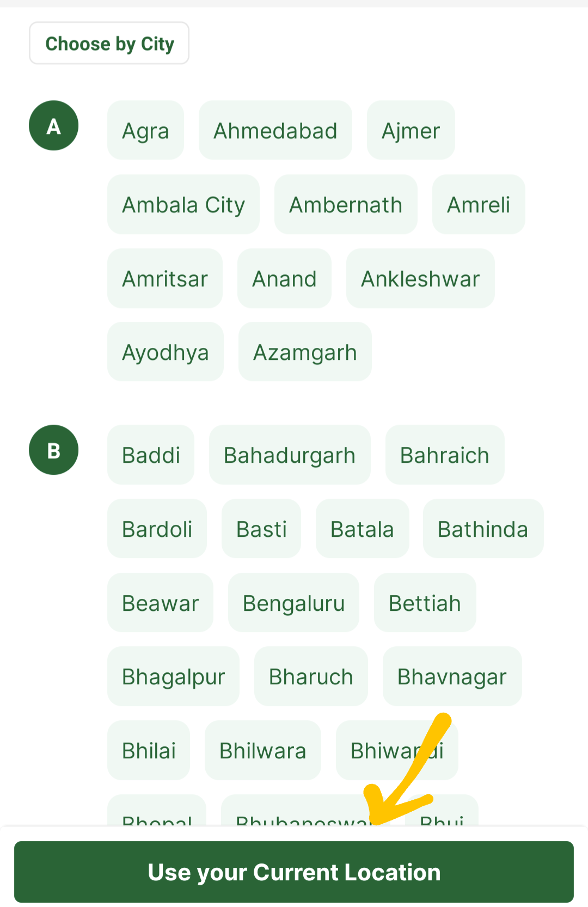Select the Bettiah chip
Image resolution: width=588 pixels, height=907 pixels.
[425, 603]
